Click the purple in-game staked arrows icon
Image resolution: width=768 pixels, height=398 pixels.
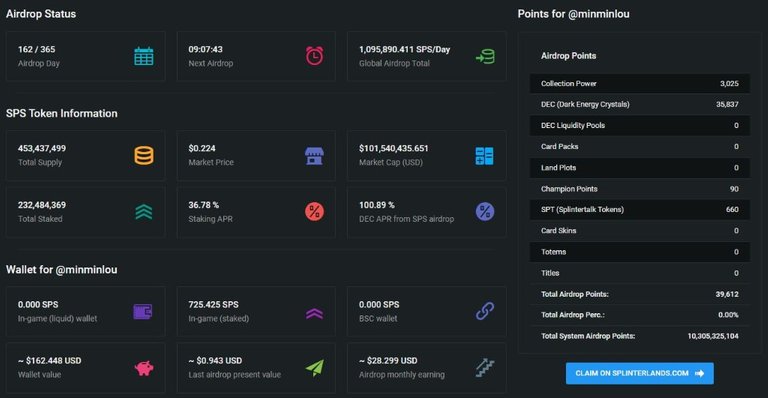(314, 313)
